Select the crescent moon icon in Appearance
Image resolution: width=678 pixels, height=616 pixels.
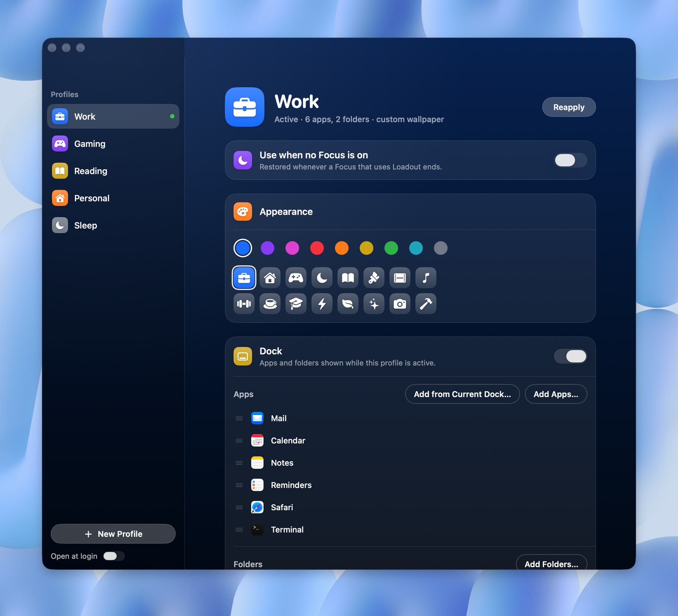point(322,278)
